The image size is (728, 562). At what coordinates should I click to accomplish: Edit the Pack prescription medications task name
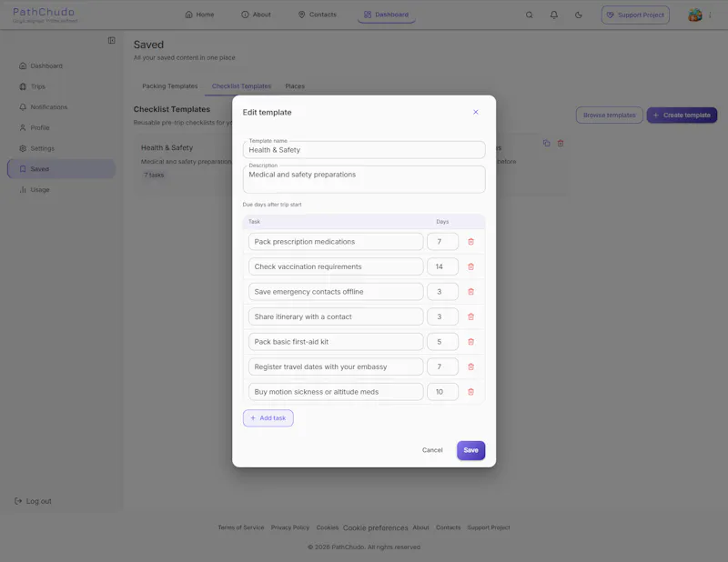coord(336,242)
